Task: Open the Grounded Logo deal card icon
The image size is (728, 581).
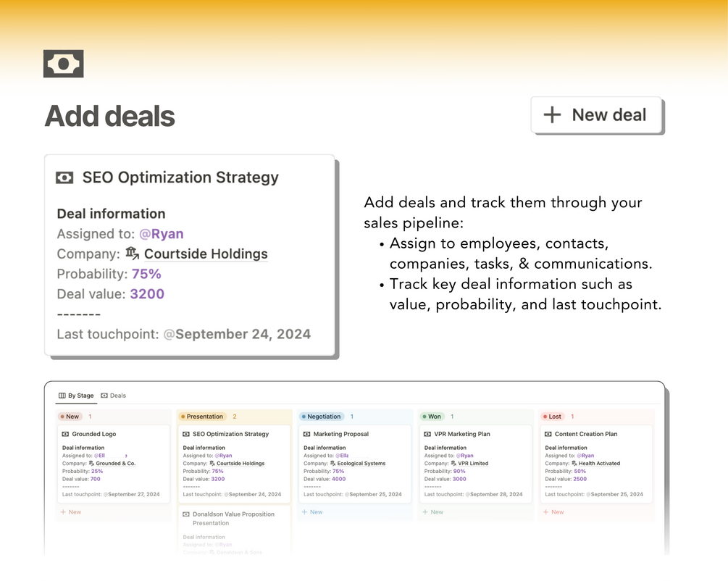Action: pos(65,434)
